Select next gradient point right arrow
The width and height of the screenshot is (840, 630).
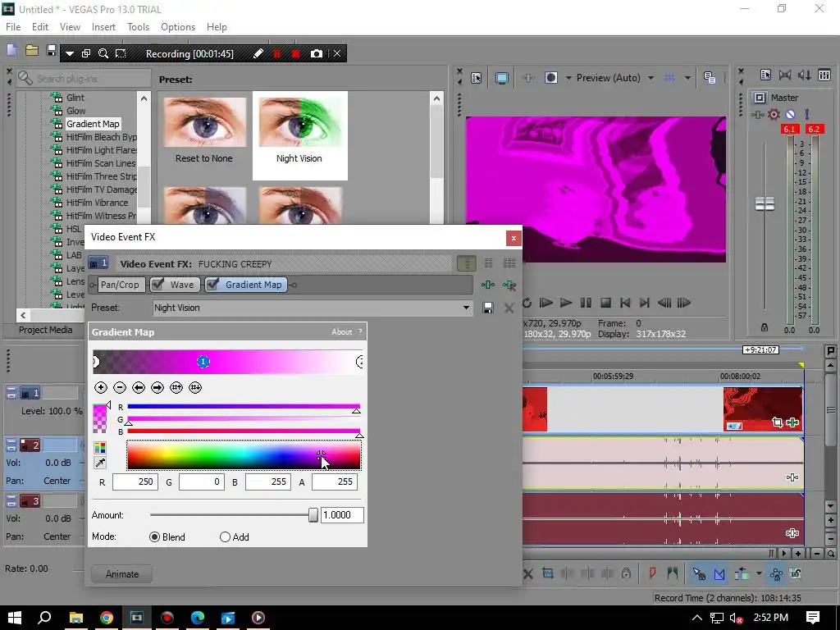click(157, 387)
